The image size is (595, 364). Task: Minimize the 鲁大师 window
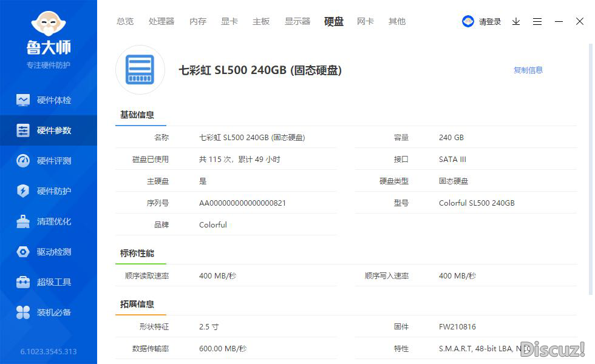pos(559,22)
